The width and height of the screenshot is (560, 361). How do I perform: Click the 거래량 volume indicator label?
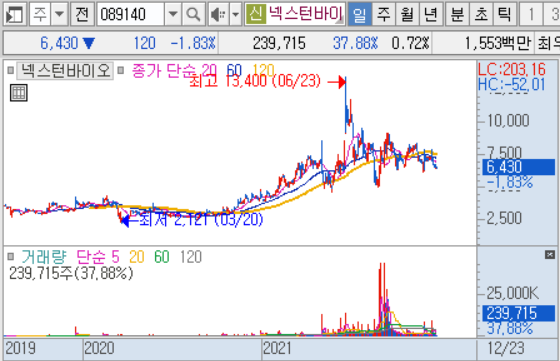point(44,256)
